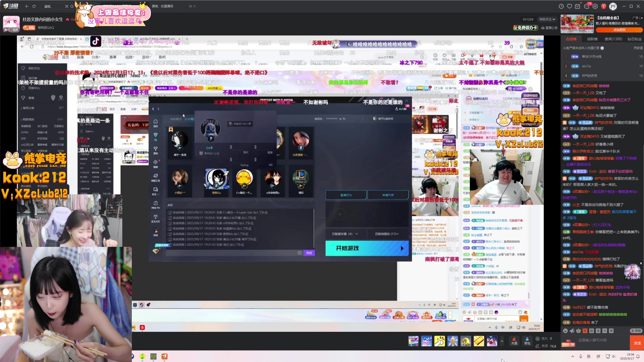Click the 点击即玩 ad button
The width and height of the screenshot is (644, 362).
619,30
